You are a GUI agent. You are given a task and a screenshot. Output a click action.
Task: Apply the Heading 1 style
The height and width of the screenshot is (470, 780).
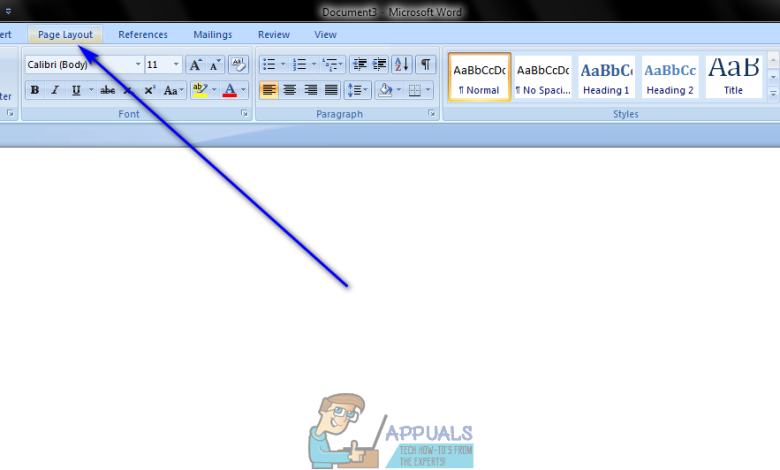[x=606, y=77]
